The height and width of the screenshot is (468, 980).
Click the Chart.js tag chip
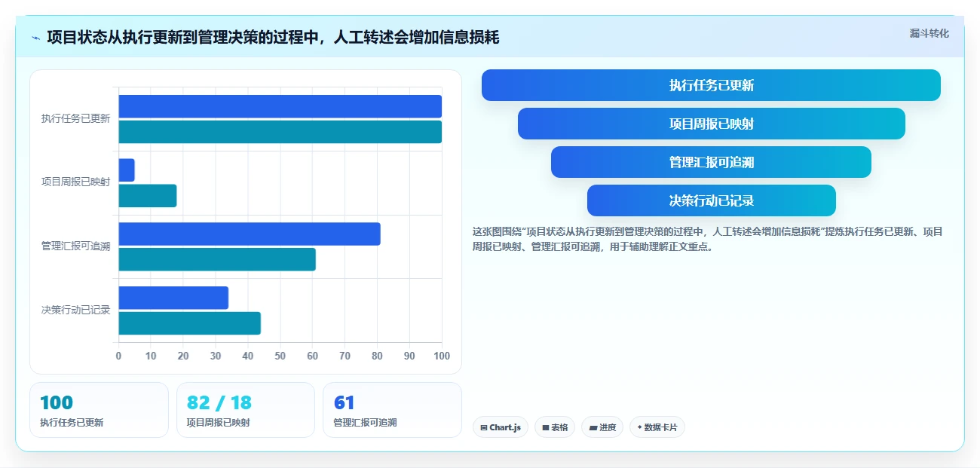click(501, 427)
